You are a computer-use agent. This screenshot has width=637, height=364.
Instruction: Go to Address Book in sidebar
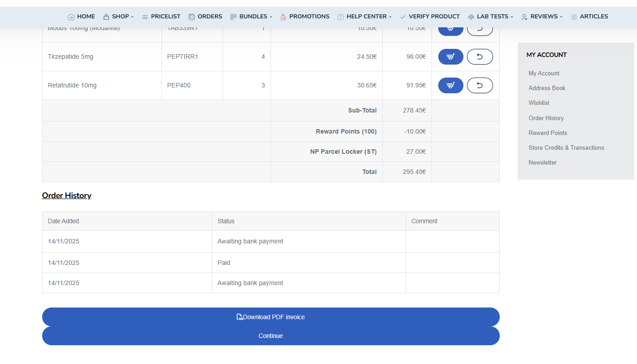(547, 88)
